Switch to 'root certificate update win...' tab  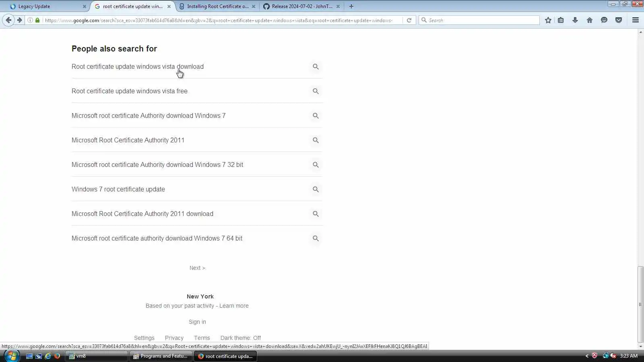click(x=132, y=6)
